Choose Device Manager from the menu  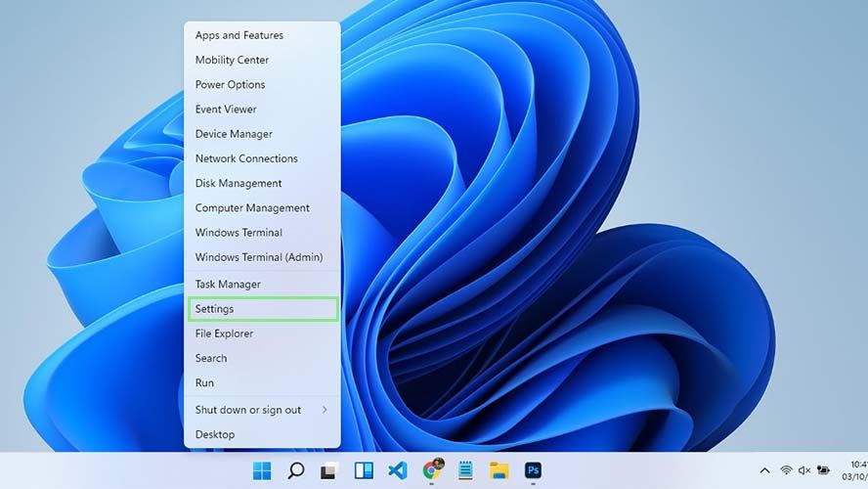262,134
